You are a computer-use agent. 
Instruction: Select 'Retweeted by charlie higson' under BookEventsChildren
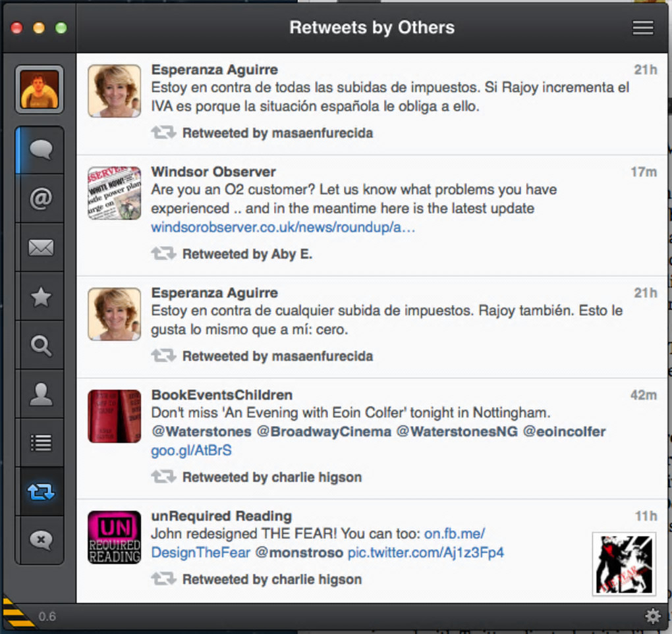click(x=272, y=477)
